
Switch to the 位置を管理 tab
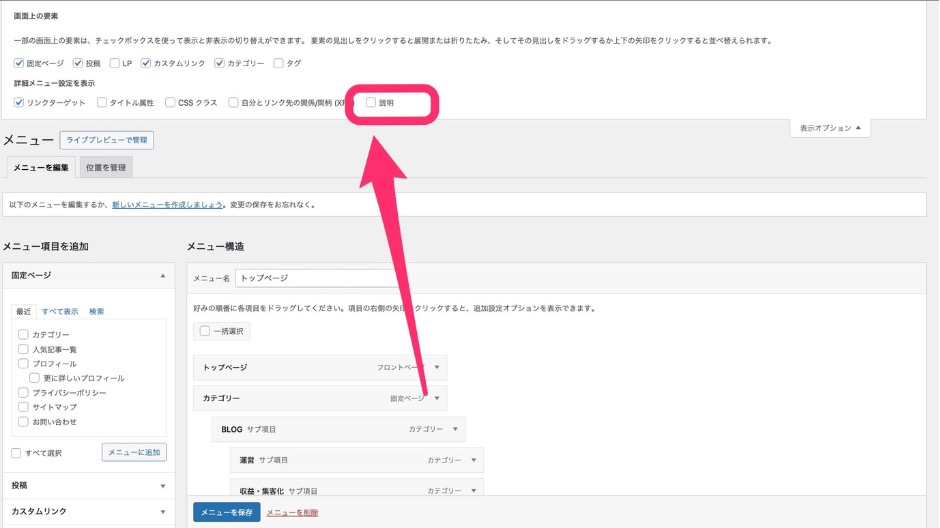pos(105,167)
